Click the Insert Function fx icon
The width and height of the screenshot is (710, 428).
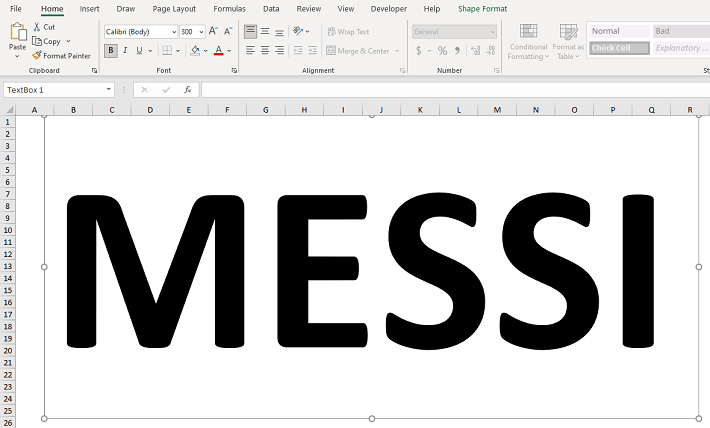[x=187, y=90]
